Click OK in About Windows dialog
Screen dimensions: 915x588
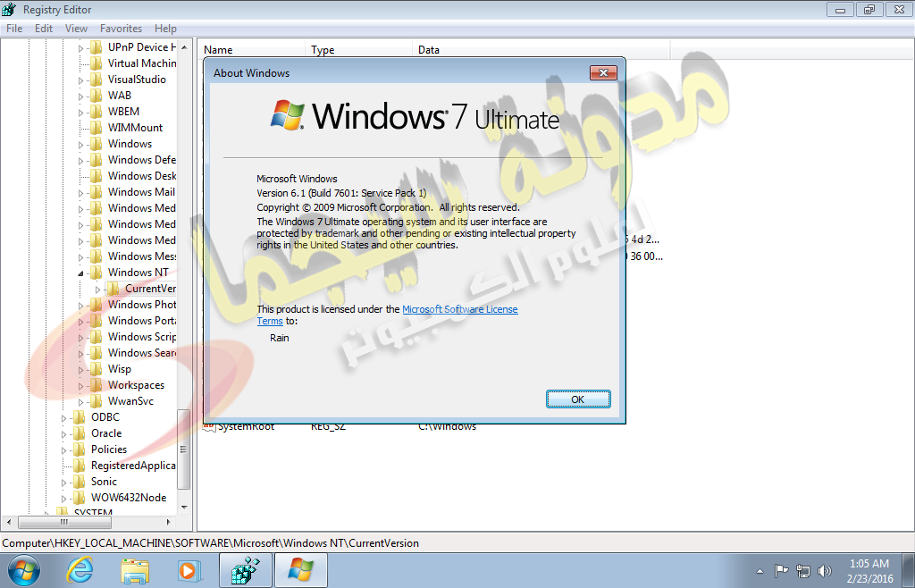578,399
